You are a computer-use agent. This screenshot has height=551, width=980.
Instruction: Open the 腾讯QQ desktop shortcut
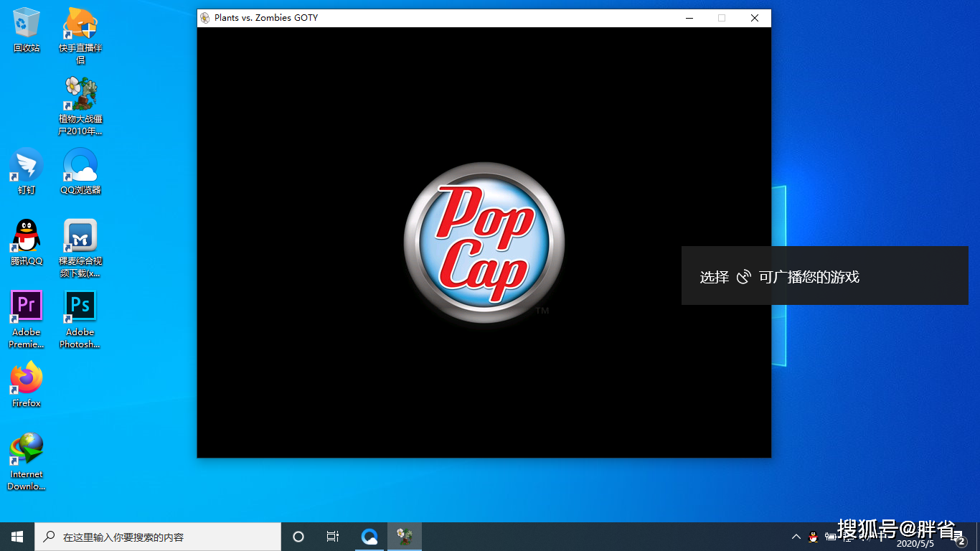tap(27, 242)
